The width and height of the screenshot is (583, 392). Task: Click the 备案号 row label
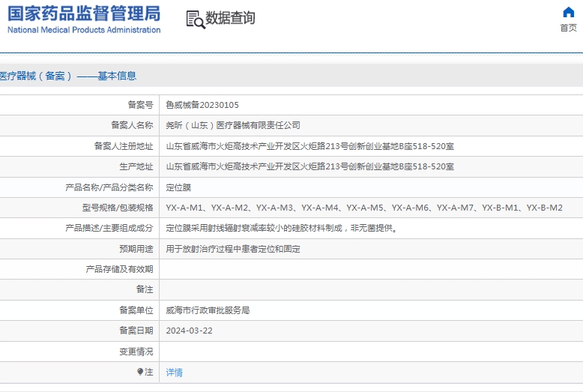tap(141, 105)
